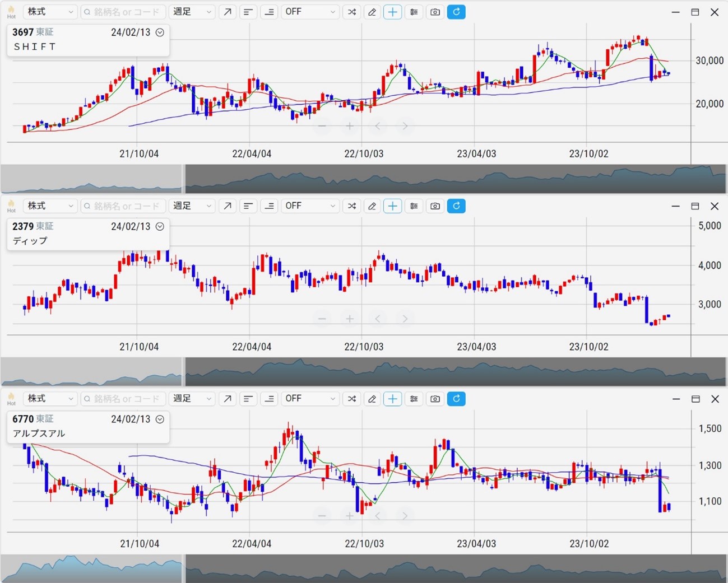Take a snapshot of the ディップ chart with the camera icon

point(435,206)
